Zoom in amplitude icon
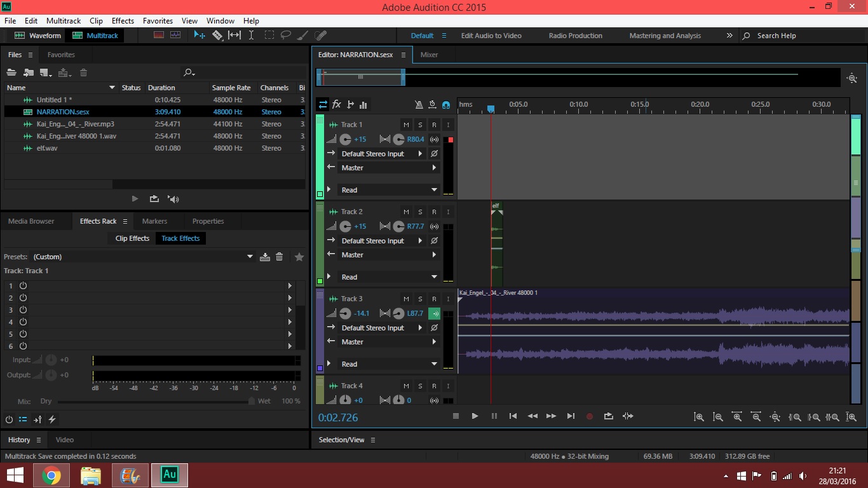 coord(699,417)
